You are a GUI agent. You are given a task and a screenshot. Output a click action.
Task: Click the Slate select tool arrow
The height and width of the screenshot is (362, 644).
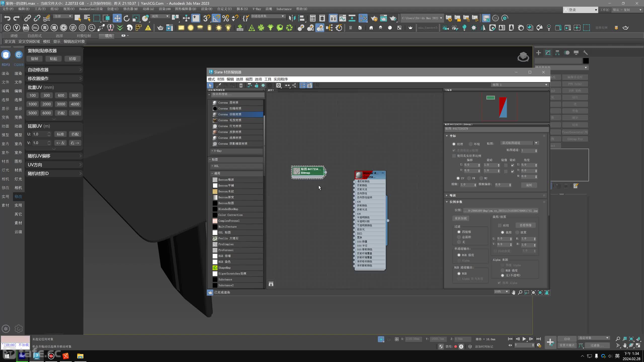coord(210,85)
